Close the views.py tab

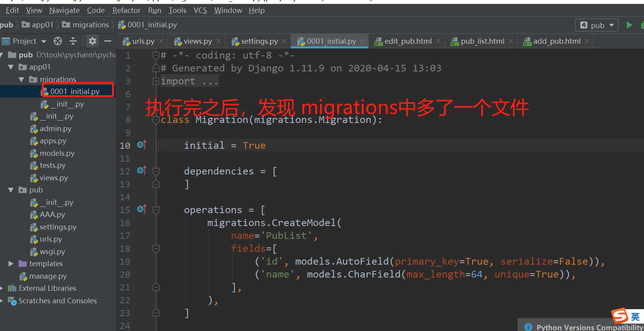[218, 41]
